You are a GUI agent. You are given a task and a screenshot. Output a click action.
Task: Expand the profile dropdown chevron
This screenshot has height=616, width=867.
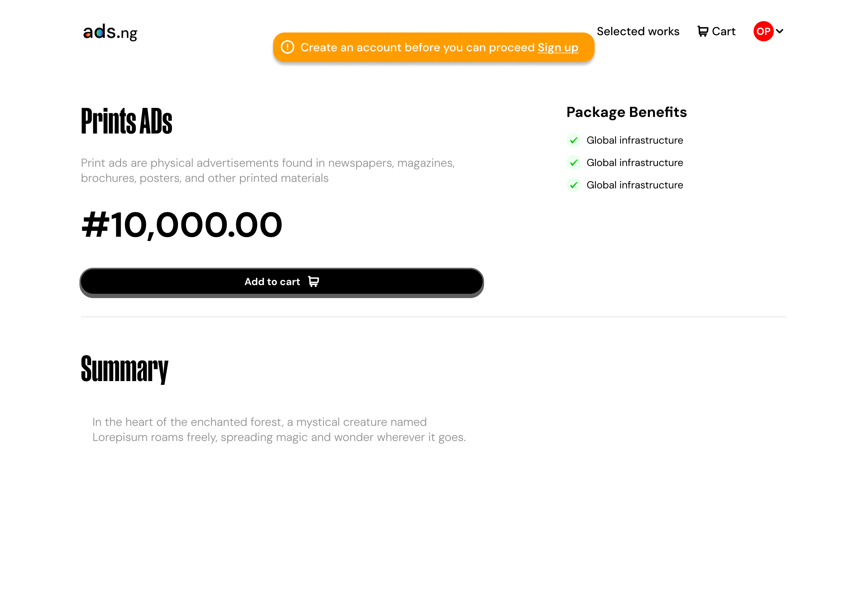[780, 31]
